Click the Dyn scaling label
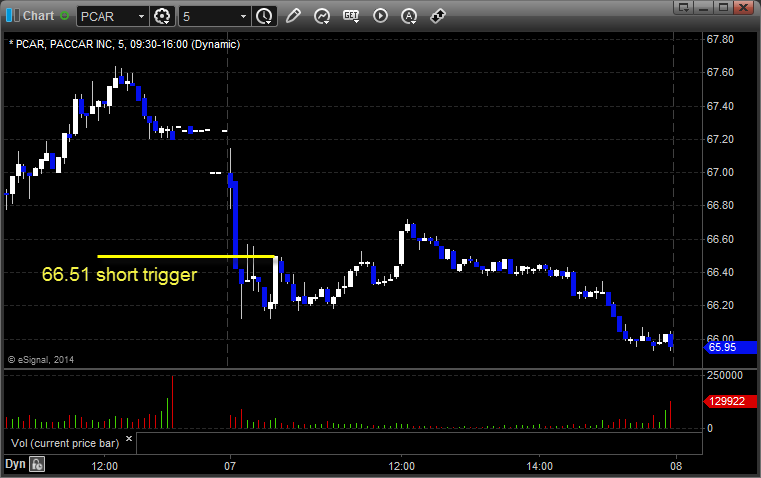761x478 pixels. click(15, 464)
